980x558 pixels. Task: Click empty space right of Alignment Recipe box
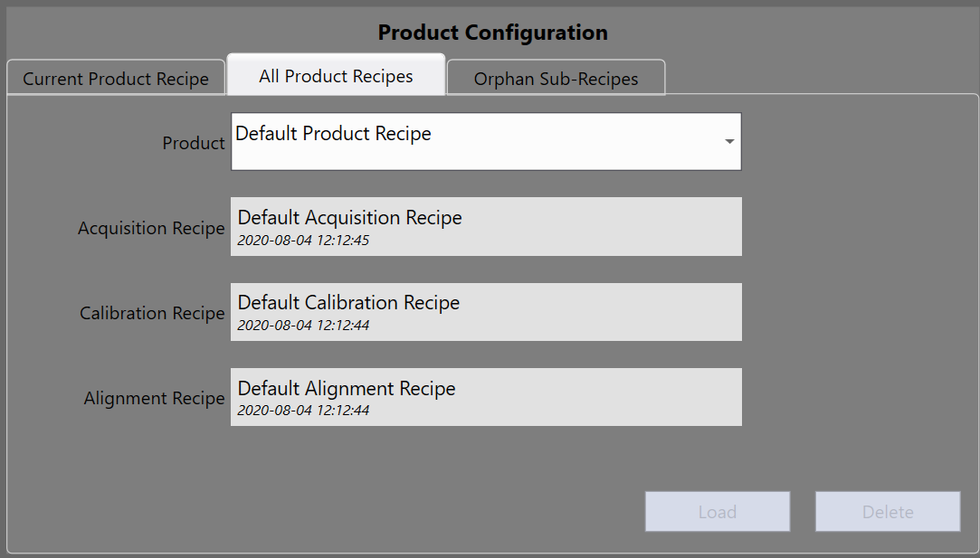(855, 398)
